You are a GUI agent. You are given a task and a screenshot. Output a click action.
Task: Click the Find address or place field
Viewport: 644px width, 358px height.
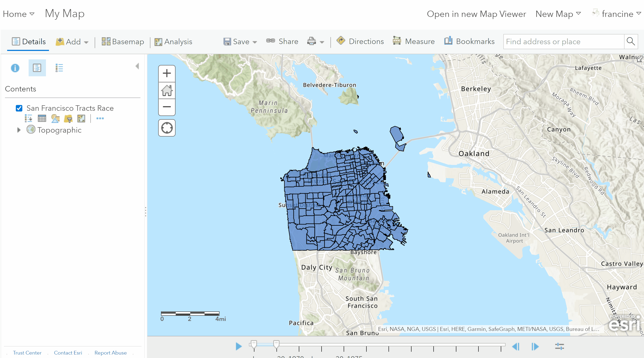[563, 42]
